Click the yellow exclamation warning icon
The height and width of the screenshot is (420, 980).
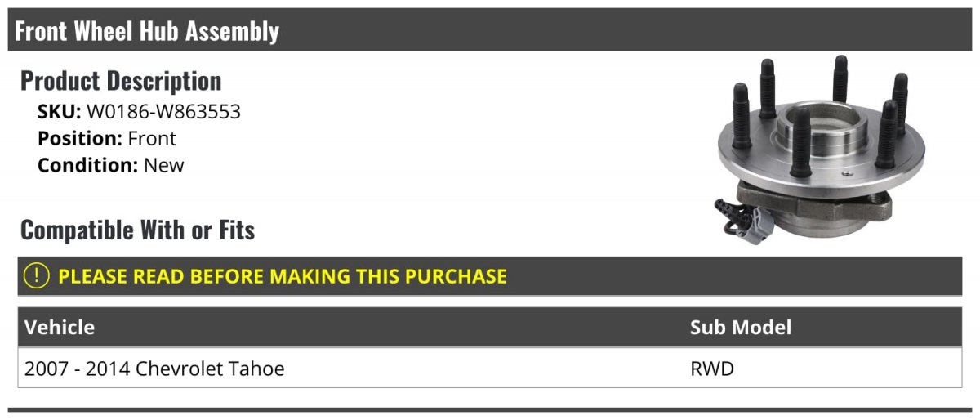[38, 276]
